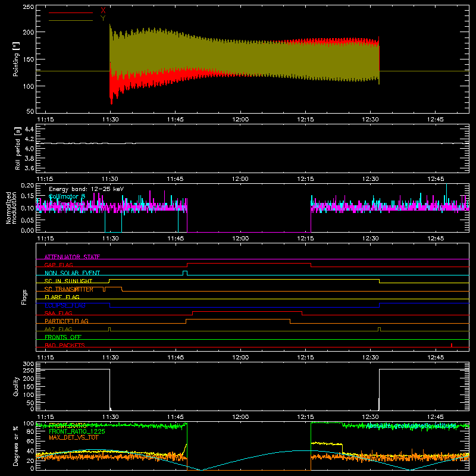476x476 pixels.
Task: Click the FRONT_RATIO_1225 legend text
Action: [x=77, y=431]
